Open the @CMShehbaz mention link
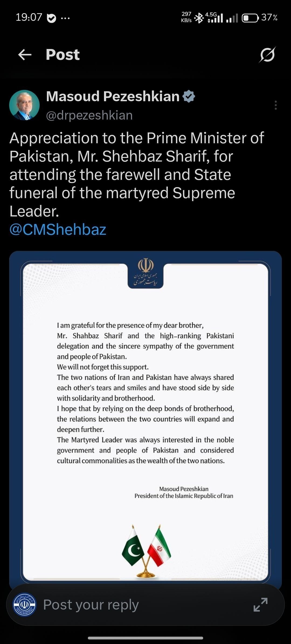 58,229
